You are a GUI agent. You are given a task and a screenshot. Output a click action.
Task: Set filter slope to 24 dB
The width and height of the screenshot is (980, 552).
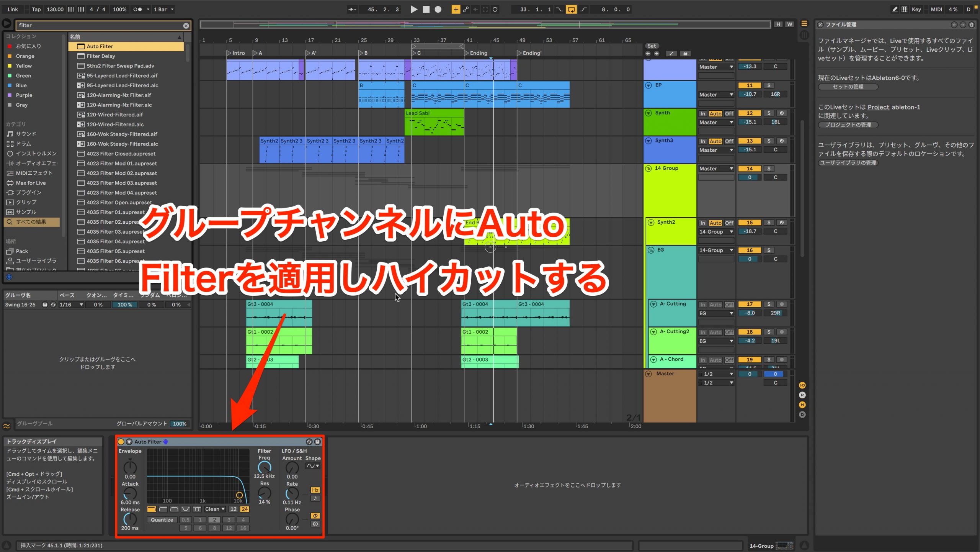[245, 509]
